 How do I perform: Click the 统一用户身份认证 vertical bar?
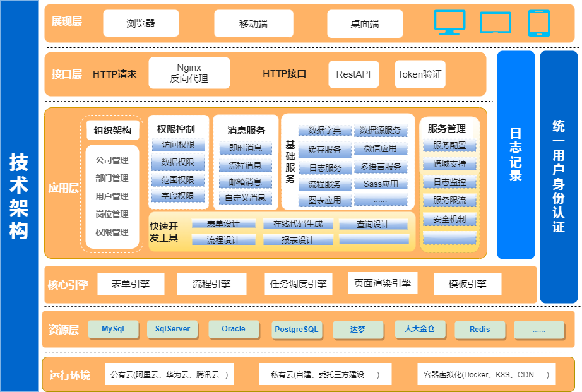pyautogui.click(x=559, y=177)
